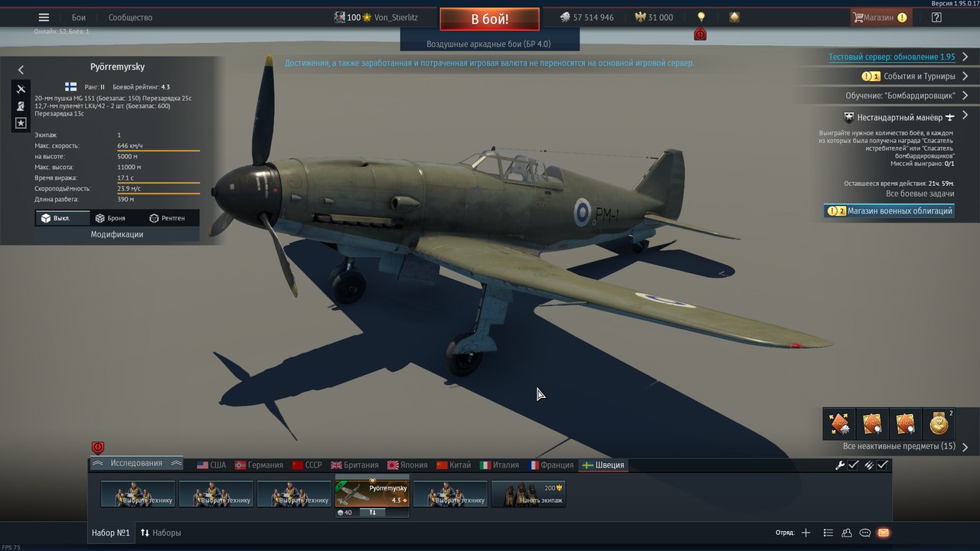Select the Швеция nation tab

coord(603,465)
